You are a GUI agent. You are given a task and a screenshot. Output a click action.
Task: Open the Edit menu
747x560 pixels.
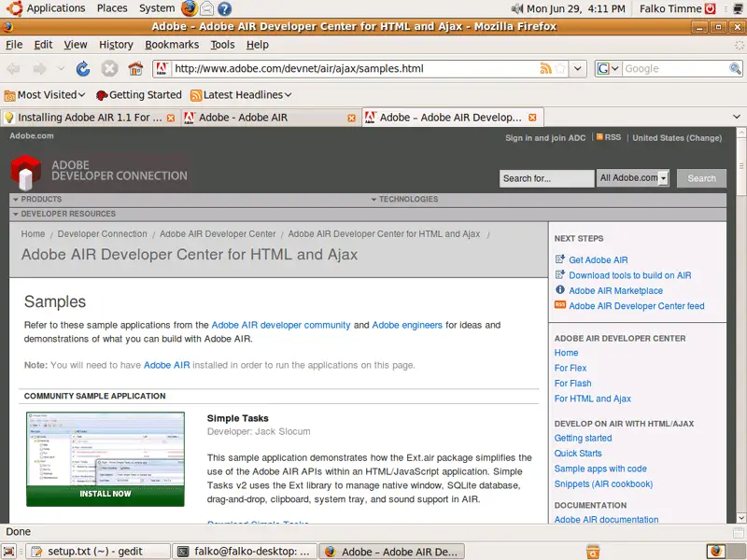(43, 45)
